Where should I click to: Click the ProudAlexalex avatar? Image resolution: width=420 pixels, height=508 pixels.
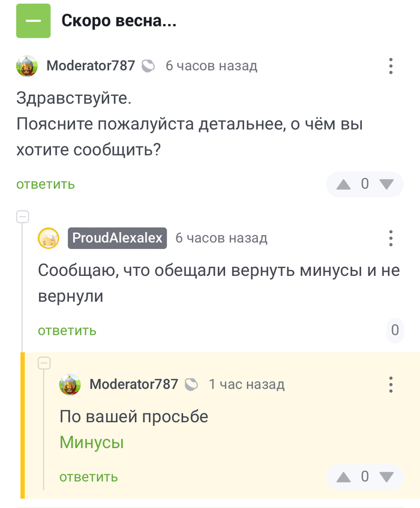(x=49, y=238)
